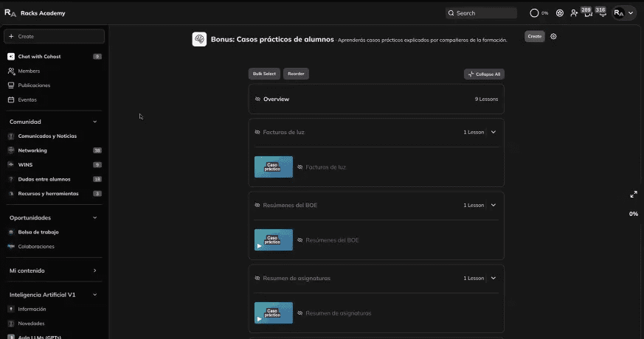The width and height of the screenshot is (644, 339).
Task: Click the brain course icon beside title
Action: coord(199,40)
